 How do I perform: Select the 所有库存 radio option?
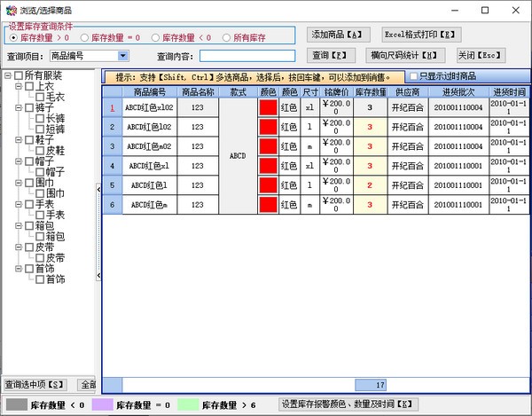tap(226, 37)
